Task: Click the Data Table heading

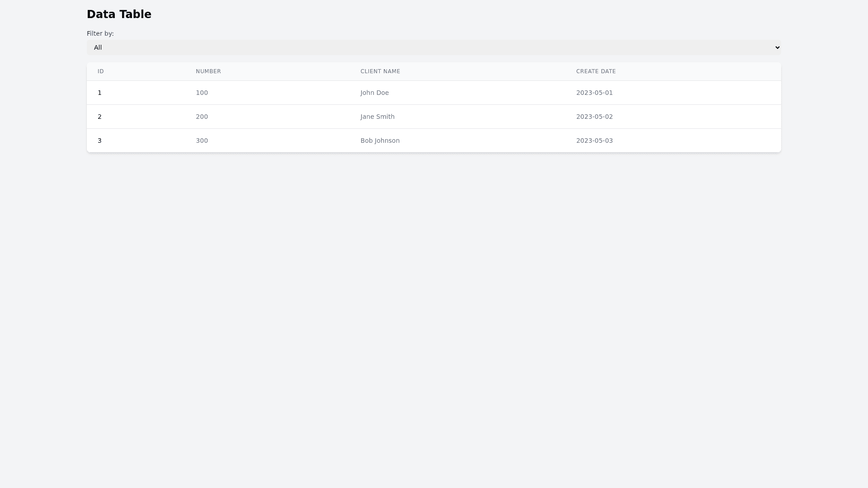Action: [x=119, y=14]
